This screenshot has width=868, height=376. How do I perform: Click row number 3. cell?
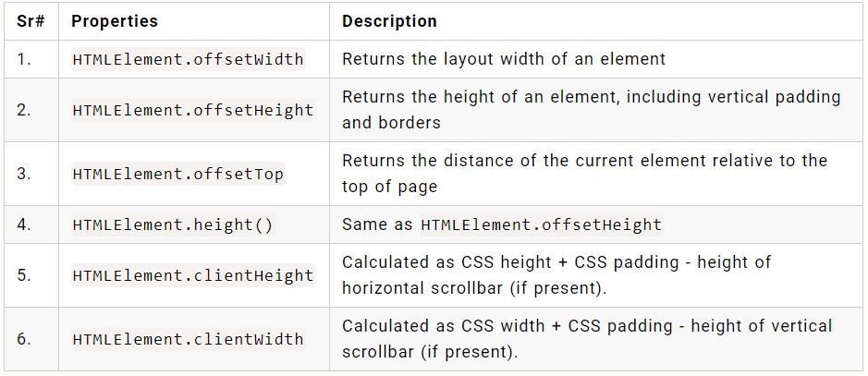(x=24, y=175)
